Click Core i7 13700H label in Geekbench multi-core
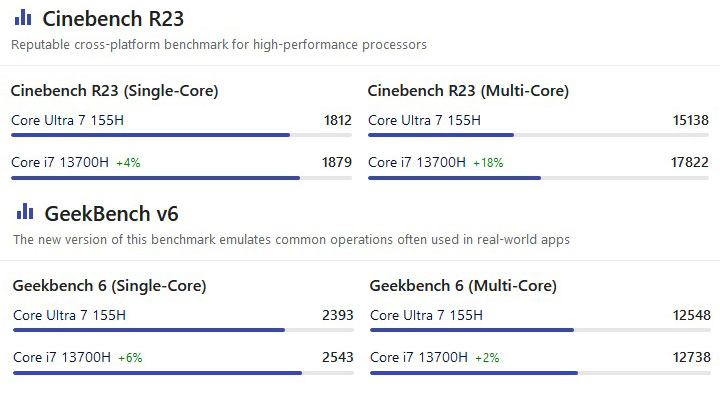Screen dimensions: 720x397 [x=419, y=357]
